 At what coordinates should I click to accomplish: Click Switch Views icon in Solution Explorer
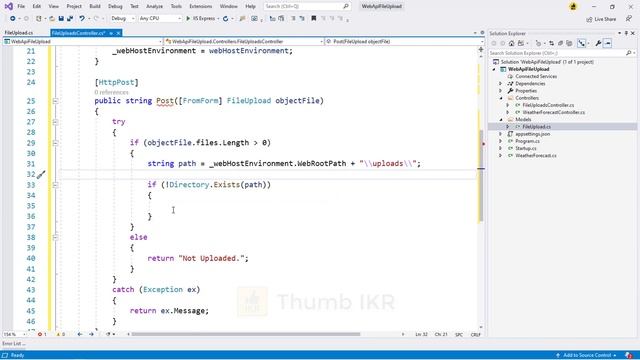tap(521, 43)
